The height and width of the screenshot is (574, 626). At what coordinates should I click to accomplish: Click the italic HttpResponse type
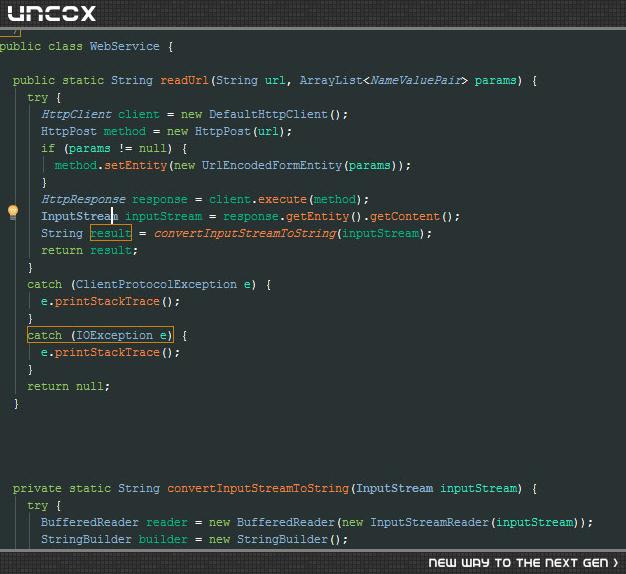point(83,199)
